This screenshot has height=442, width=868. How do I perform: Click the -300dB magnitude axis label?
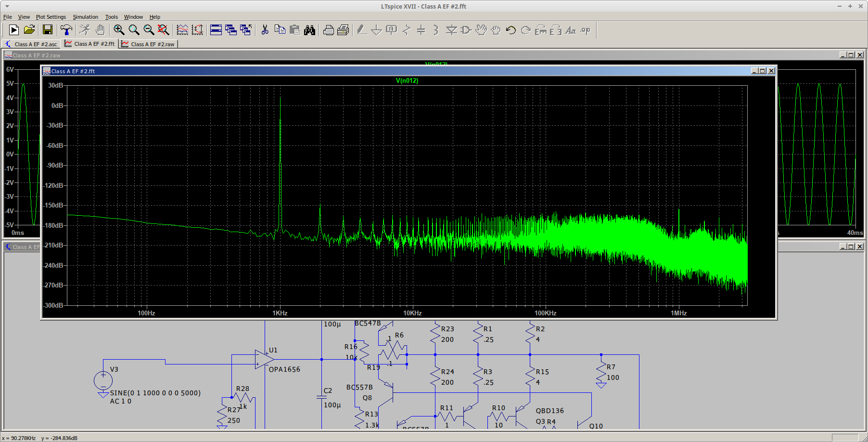53,305
